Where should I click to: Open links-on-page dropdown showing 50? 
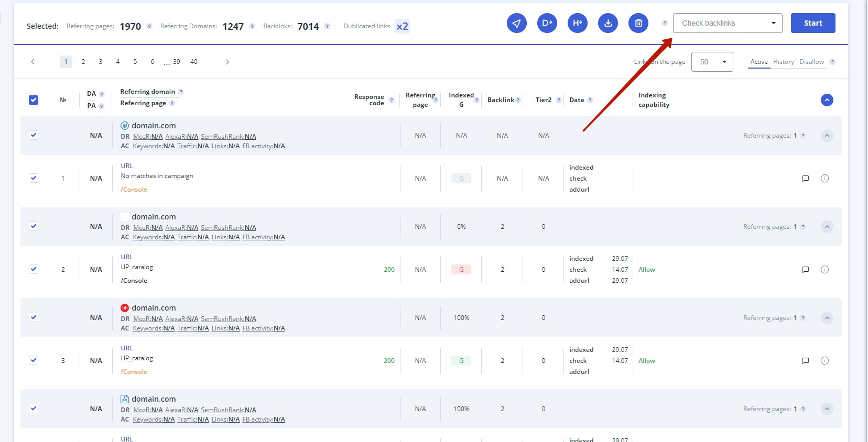pos(712,62)
